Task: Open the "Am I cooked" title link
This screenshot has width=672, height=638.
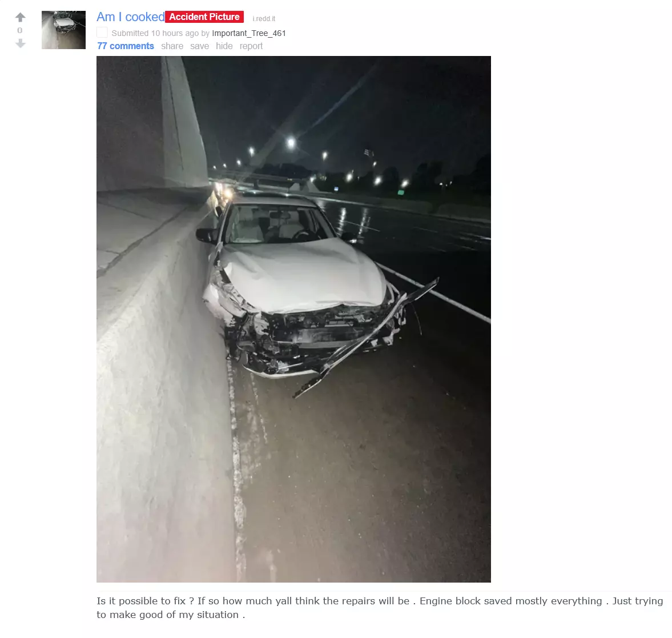Action: (130, 17)
